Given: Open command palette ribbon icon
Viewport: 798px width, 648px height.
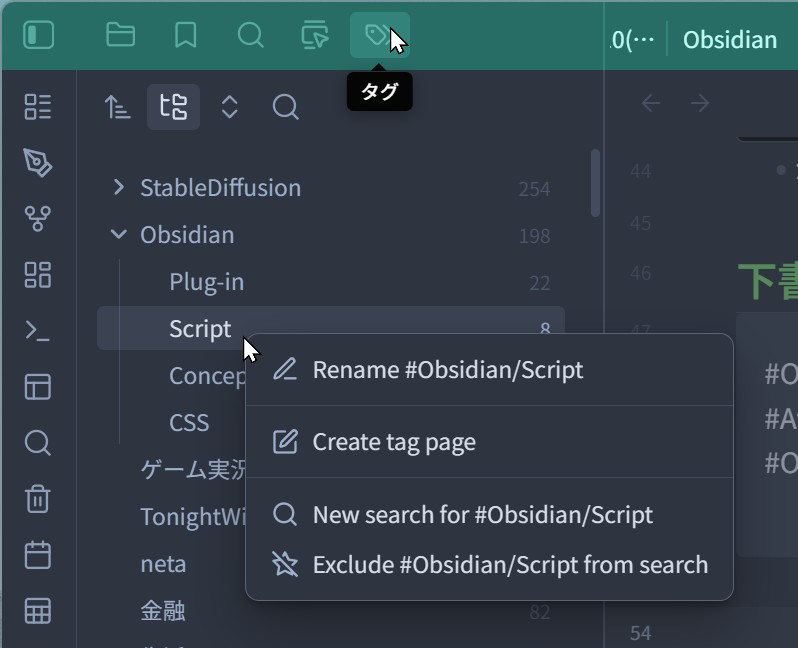Looking at the screenshot, I should [38, 330].
